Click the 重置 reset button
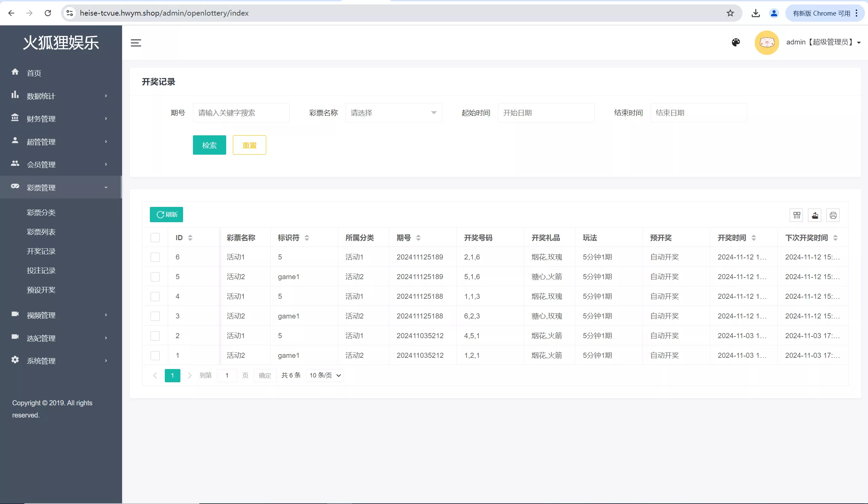The height and width of the screenshot is (504, 868). point(249,145)
